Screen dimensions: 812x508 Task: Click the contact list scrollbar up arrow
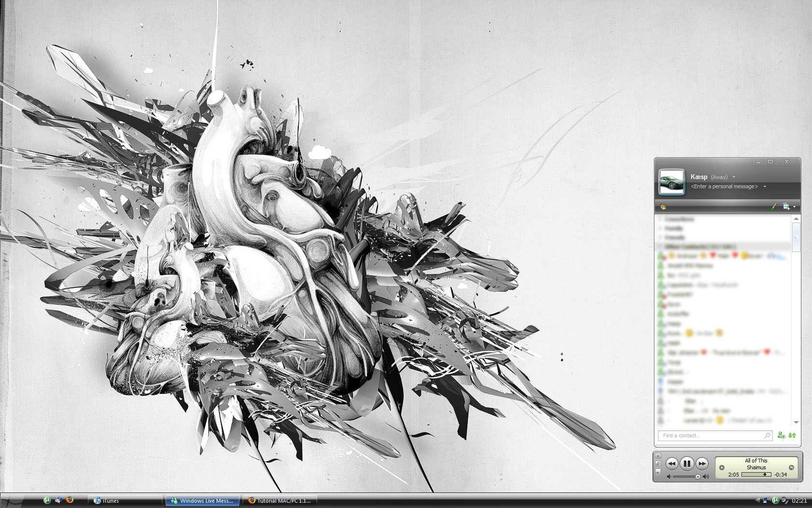click(796, 219)
